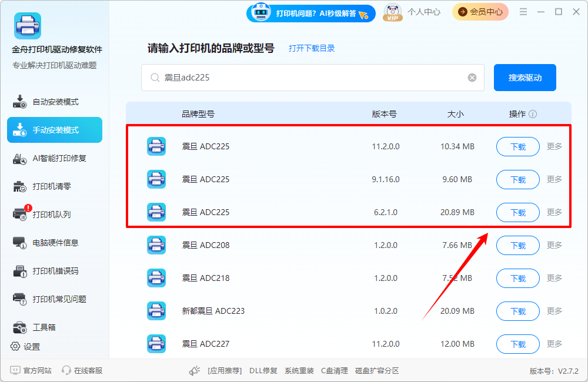Click printer icon of 震旦 ADC227 row
Screen dimensions: 588x382
pyautogui.click(x=156, y=344)
